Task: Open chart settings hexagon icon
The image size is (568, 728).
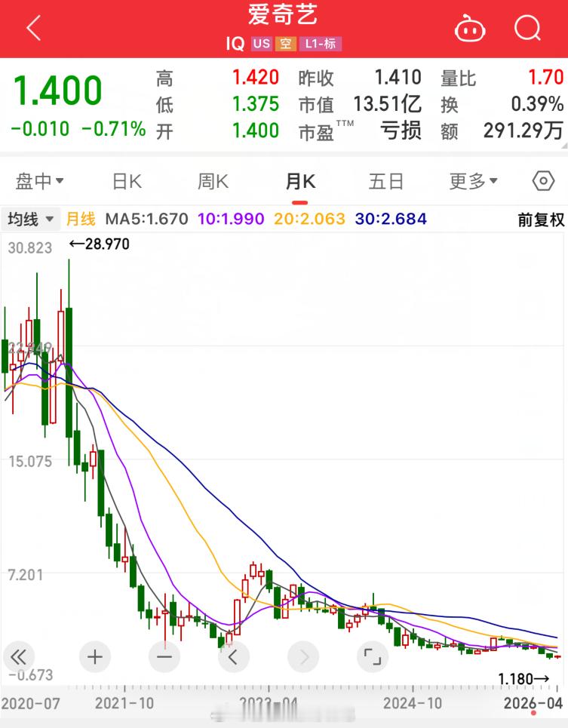Action: pyautogui.click(x=543, y=180)
